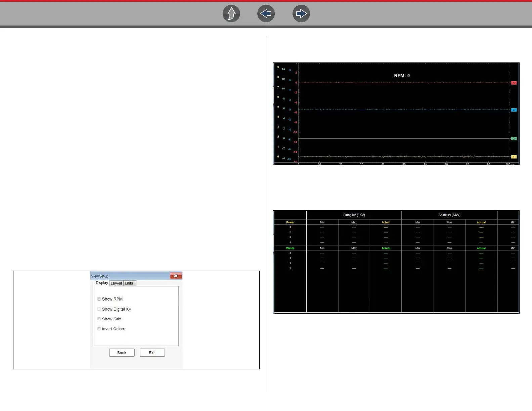The width and height of the screenshot is (532, 411).
Task: Switch to the Units tab
Action: [x=129, y=283]
